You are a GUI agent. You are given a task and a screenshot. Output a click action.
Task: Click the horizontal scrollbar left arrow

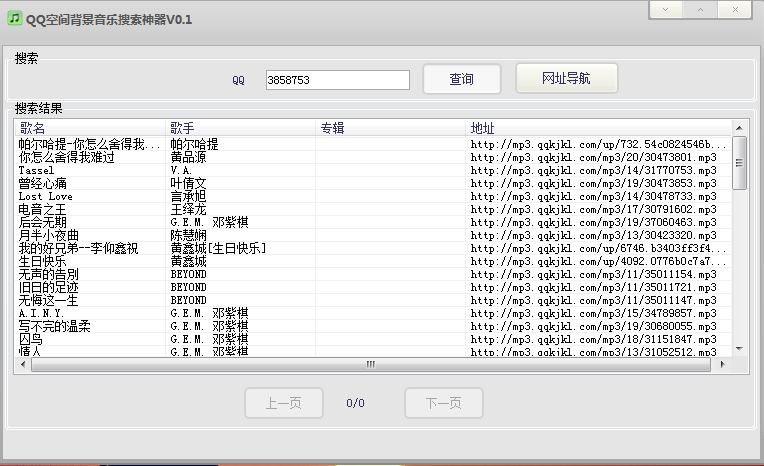[23, 365]
